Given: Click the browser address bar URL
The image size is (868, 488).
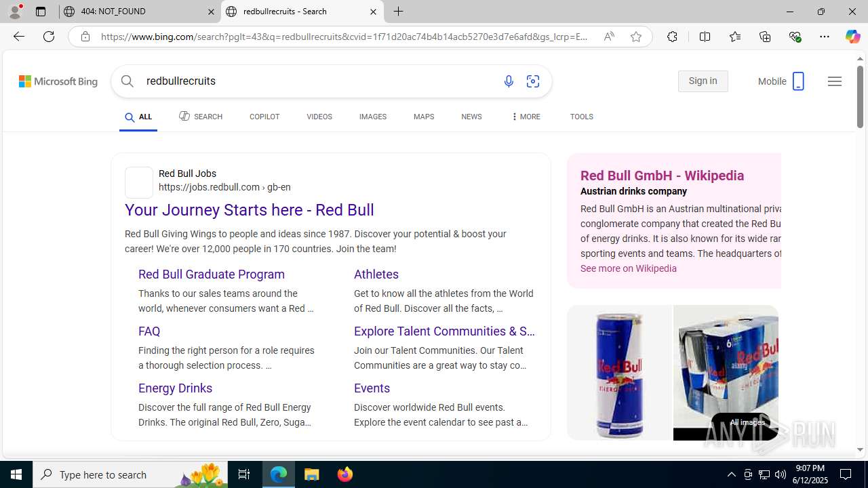Looking at the screenshot, I should [344, 37].
